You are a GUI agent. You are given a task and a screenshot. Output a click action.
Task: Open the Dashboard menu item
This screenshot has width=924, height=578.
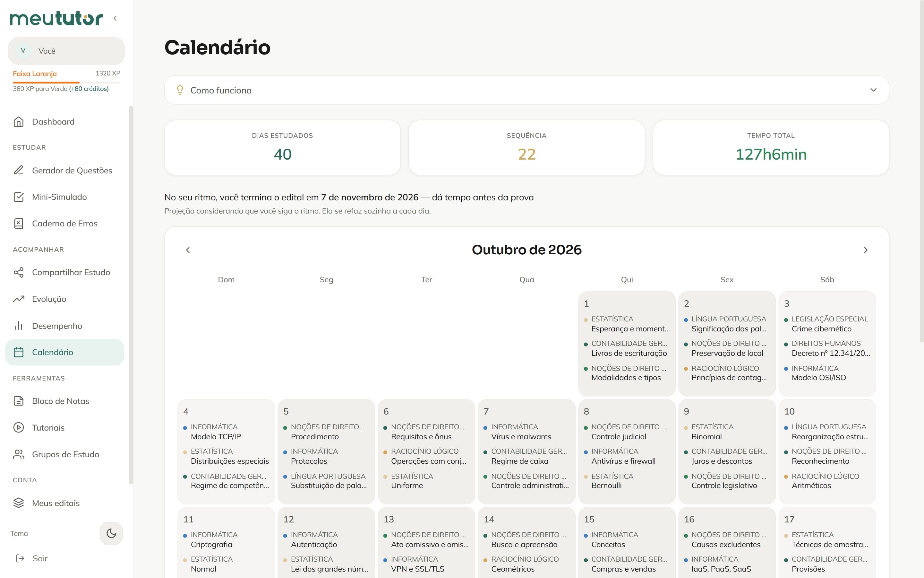[64, 122]
